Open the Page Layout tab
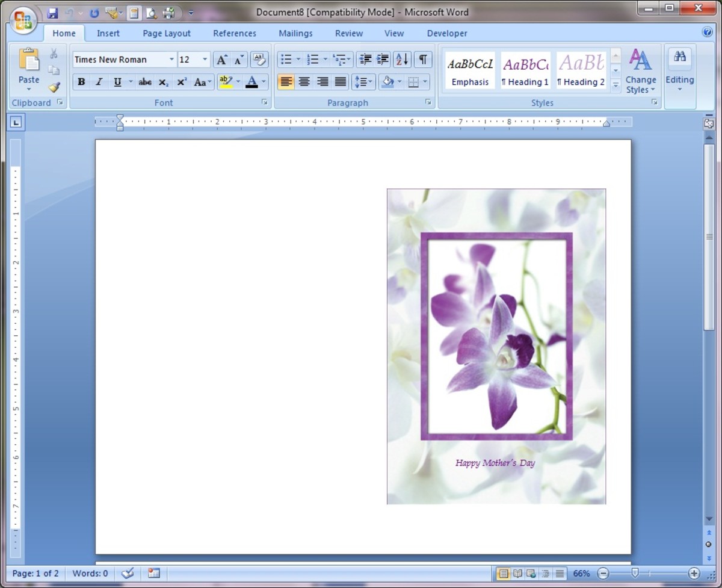Image resolution: width=722 pixels, height=588 pixels. [x=167, y=34]
